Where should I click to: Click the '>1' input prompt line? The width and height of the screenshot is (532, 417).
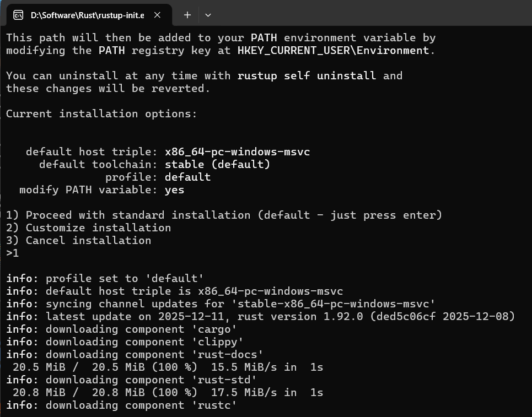12,253
